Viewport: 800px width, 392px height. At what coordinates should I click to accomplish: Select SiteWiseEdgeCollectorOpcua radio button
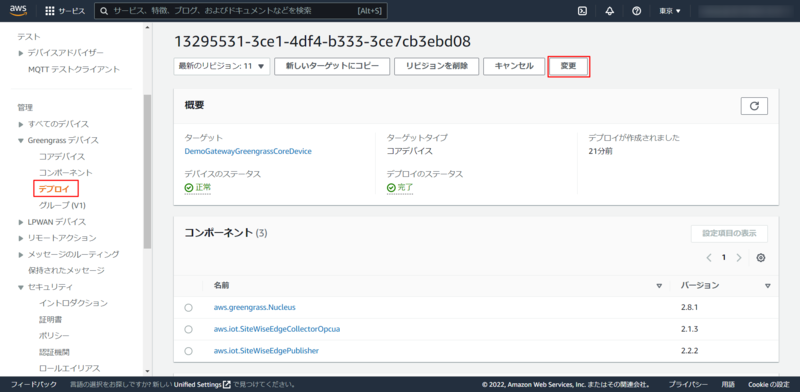(189, 329)
